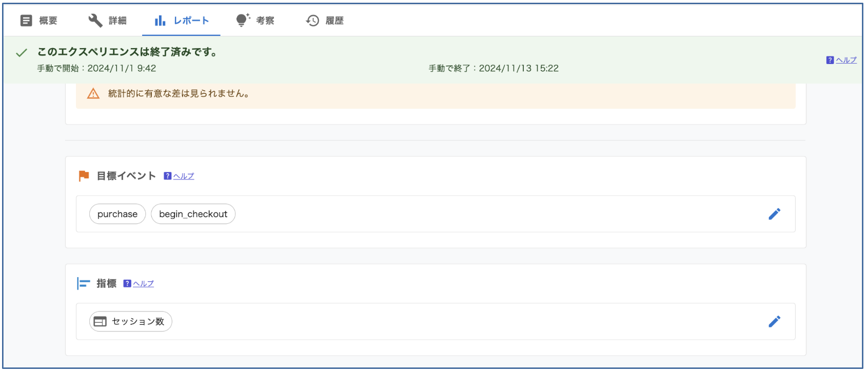Edit 目標イベント with the pencil icon

click(x=774, y=214)
